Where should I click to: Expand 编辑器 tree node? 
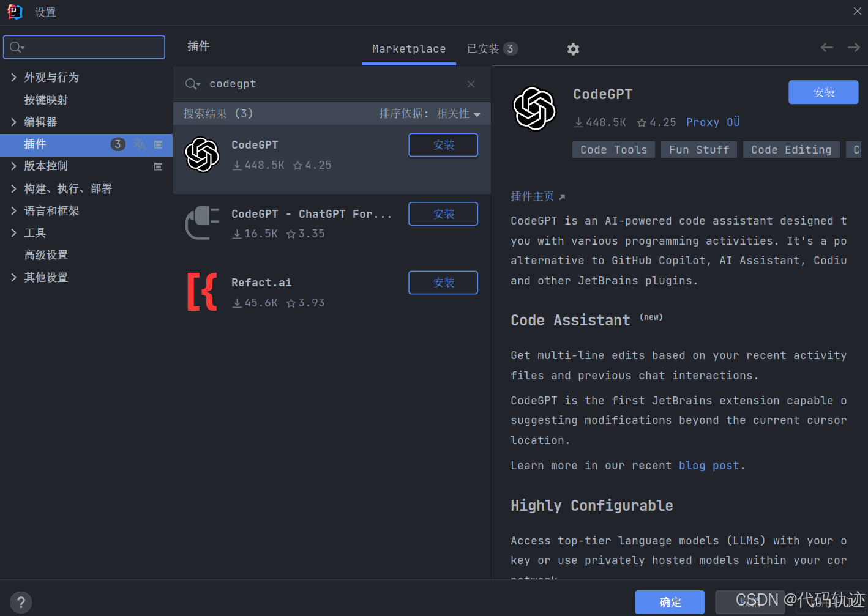pyautogui.click(x=13, y=122)
